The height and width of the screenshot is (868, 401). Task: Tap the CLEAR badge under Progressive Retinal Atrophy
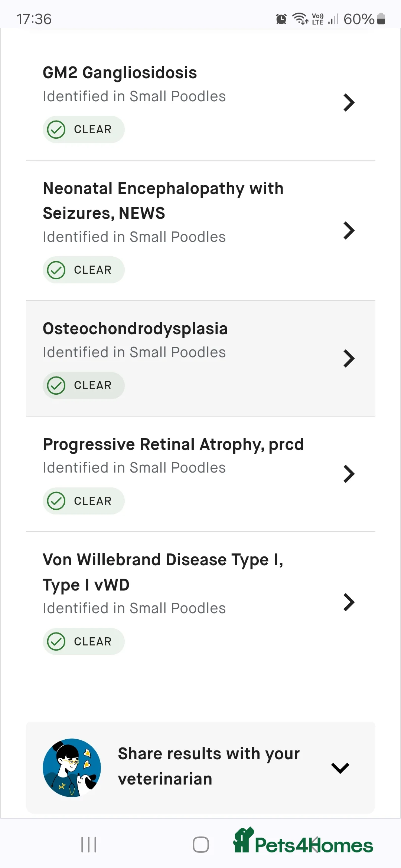84,501
